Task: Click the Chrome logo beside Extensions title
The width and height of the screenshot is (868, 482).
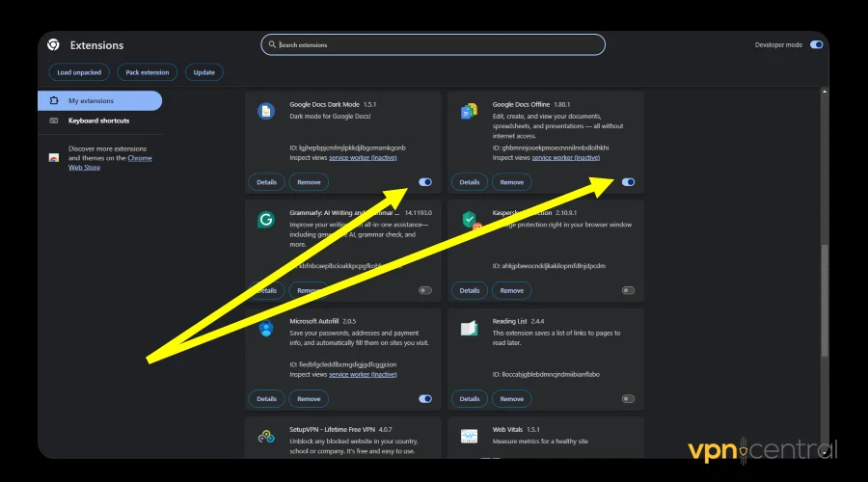Action: (x=54, y=45)
